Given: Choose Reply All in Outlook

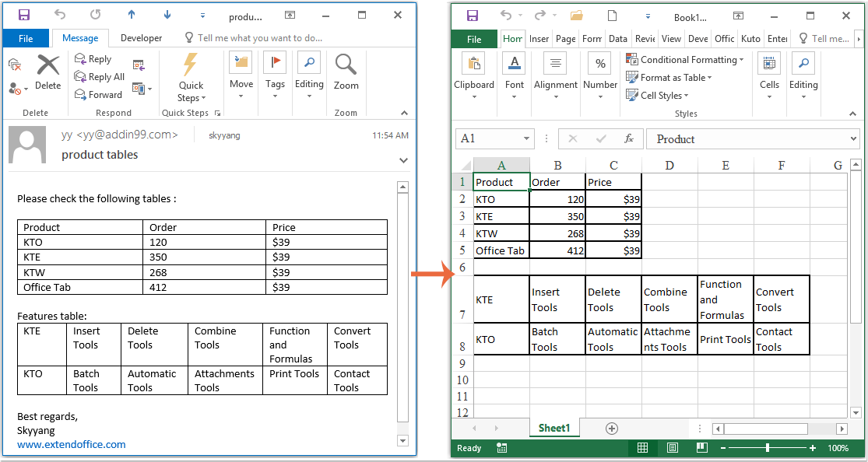Looking at the screenshot, I should [100, 77].
